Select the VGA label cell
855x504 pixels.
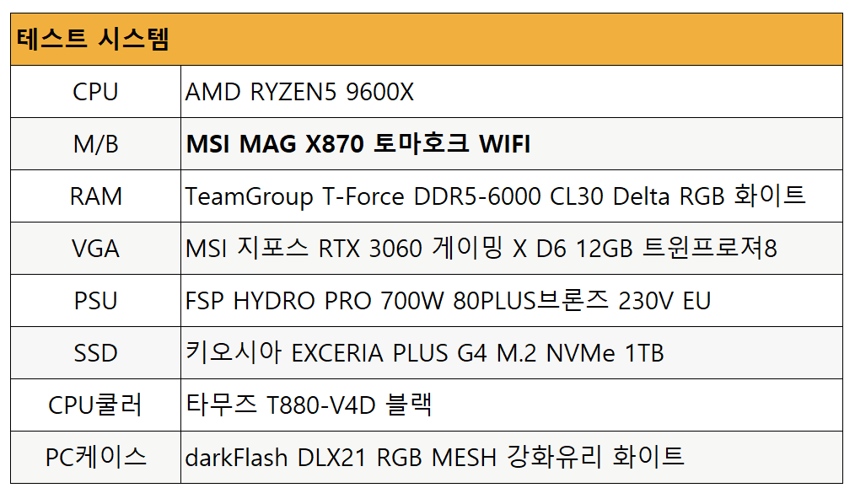[x=95, y=249]
